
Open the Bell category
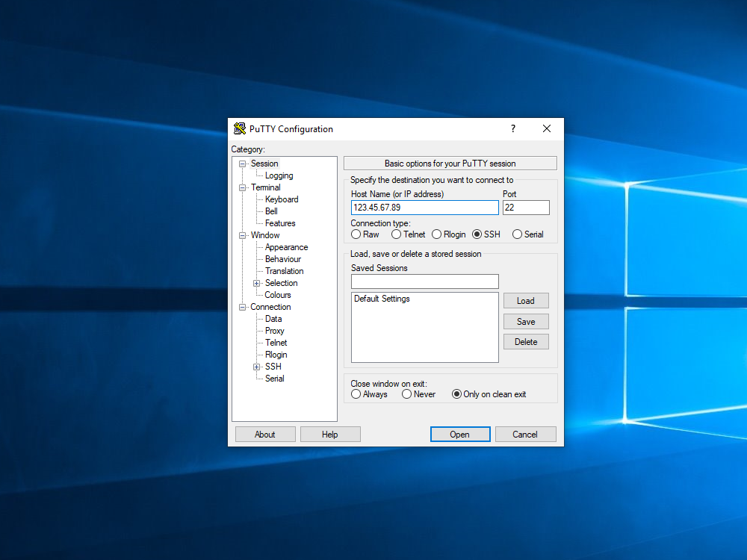pyautogui.click(x=271, y=211)
